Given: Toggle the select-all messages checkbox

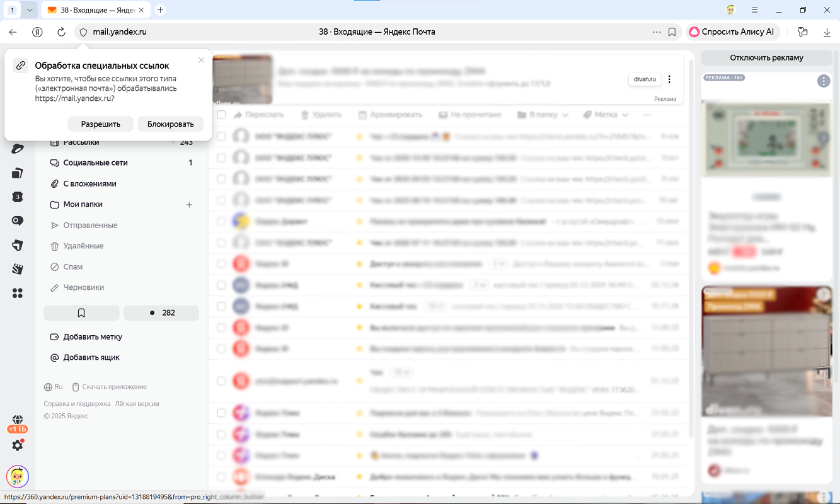Looking at the screenshot, I should coord(221,115).
